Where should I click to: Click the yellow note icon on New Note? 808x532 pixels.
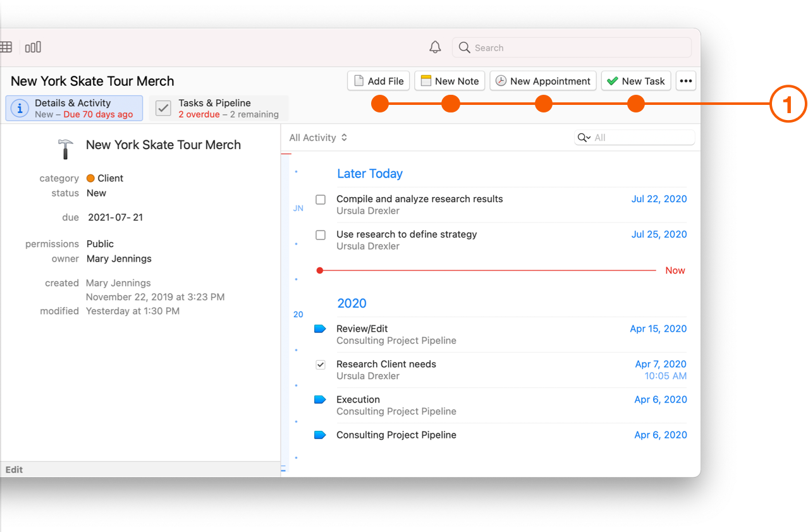coord(425,81)
